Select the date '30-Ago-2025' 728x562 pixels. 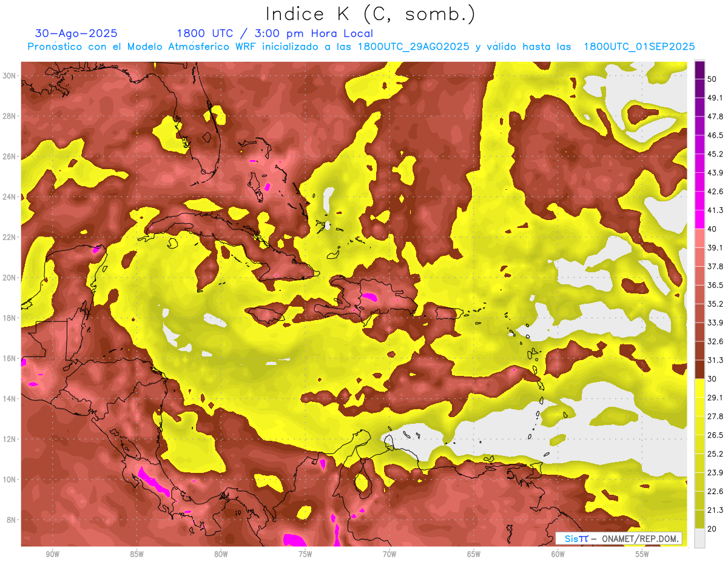pos(76,33)
